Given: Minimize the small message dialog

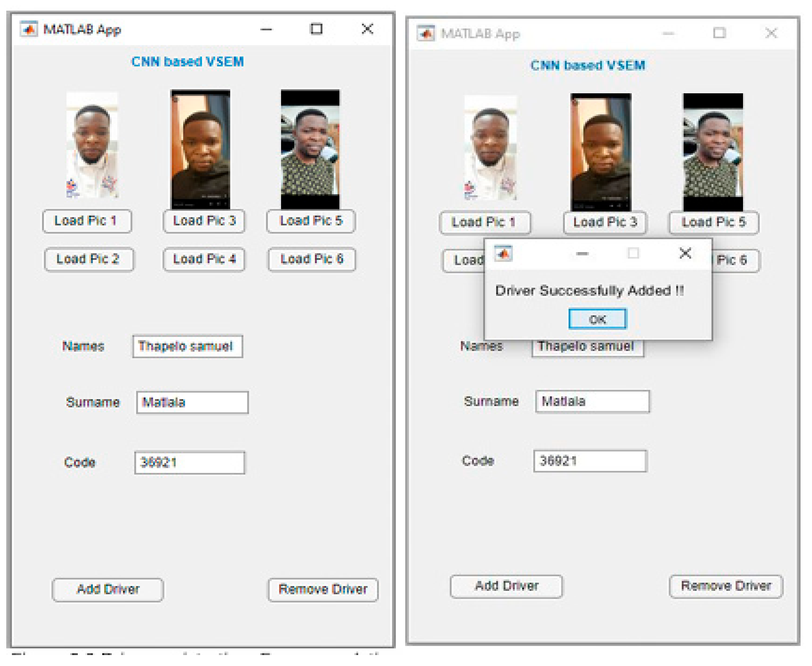Looking at the screenshot, I should click(582, 254).
